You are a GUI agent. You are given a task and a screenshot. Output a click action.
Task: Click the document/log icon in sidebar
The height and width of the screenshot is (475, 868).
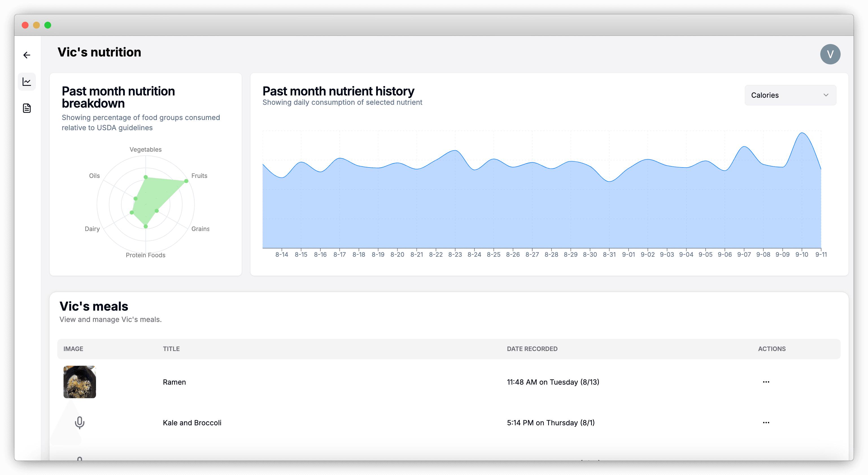(x=27, y=108)
